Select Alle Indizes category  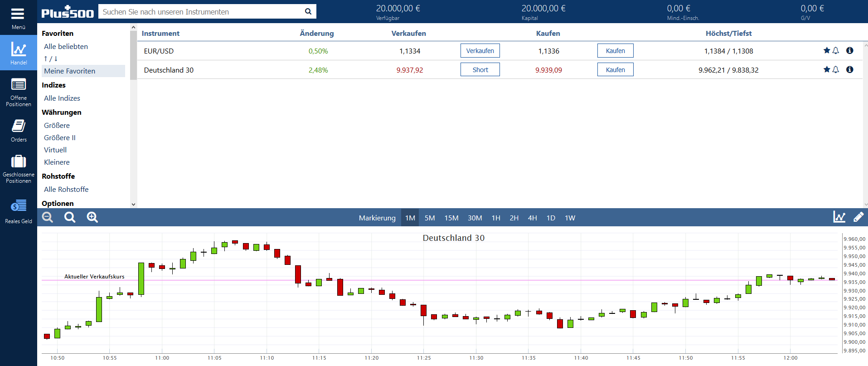(62, 98)
